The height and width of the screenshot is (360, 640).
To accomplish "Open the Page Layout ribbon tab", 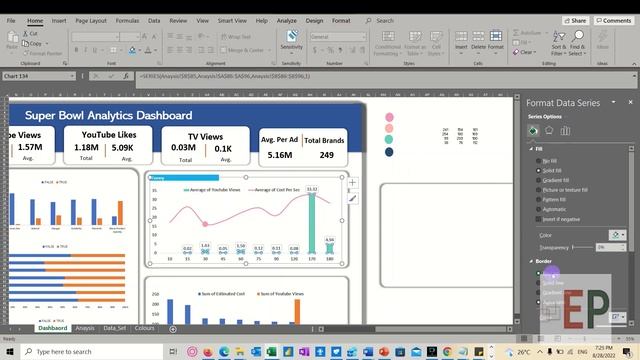I will point(91,20).
